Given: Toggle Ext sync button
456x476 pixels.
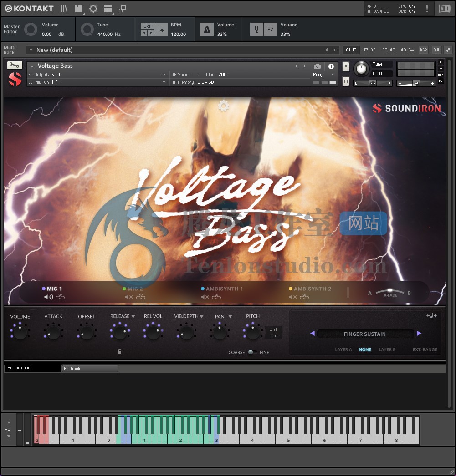Looking at the screenshot, I should pyautogui.click(x=147, y=26).
